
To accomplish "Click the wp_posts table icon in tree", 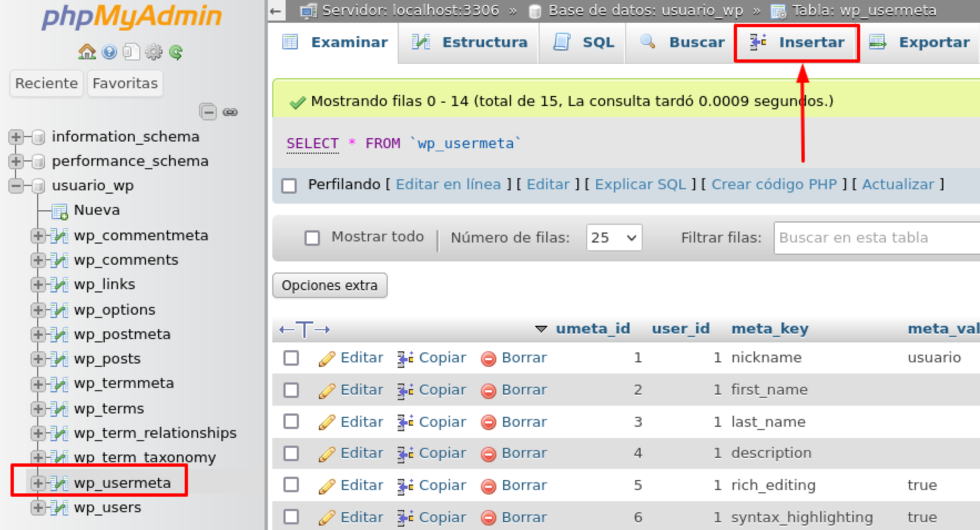I will pos(59,359).
